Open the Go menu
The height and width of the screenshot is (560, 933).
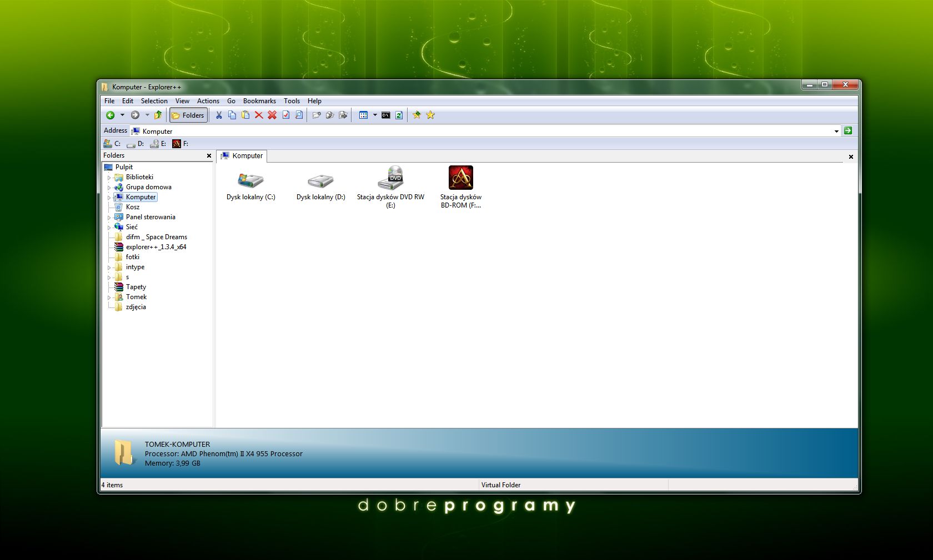click(231, 101)
